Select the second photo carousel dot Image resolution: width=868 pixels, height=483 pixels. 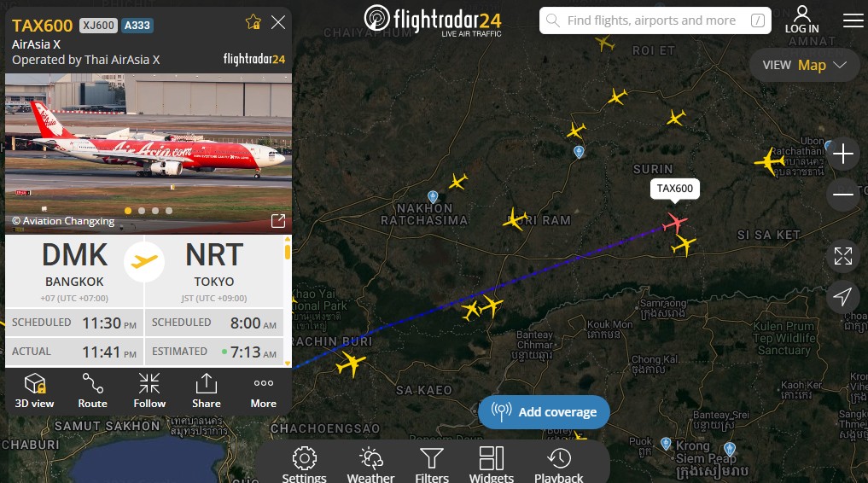click(x=142, y=211)
